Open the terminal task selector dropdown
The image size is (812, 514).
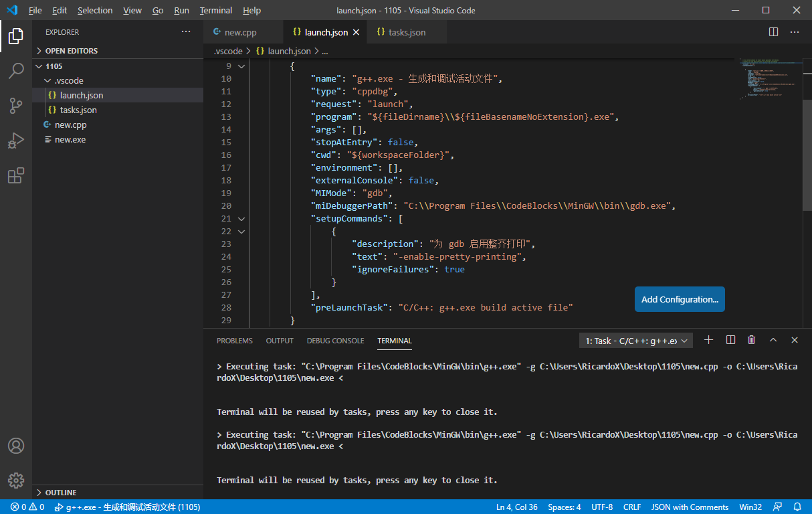click(x=635, y=341)
